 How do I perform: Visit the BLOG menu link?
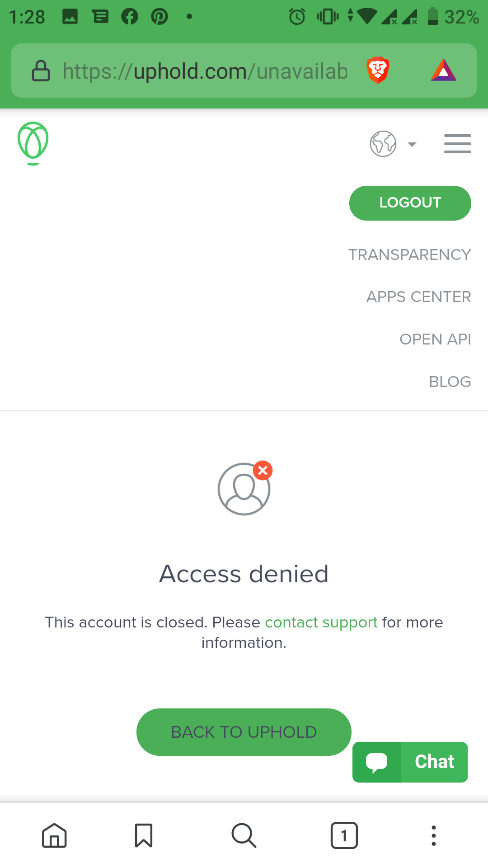[450, 382]
